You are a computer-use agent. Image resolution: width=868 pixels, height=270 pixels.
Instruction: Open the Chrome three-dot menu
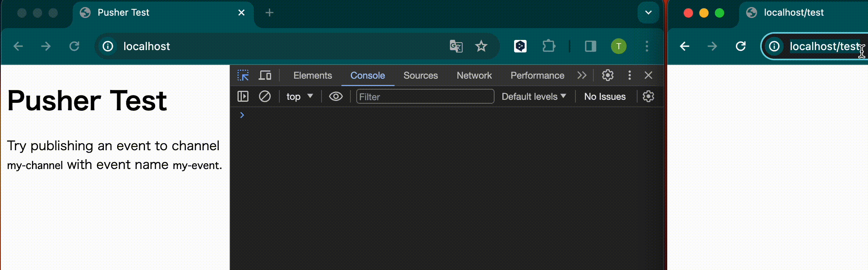tap(647, 46)
